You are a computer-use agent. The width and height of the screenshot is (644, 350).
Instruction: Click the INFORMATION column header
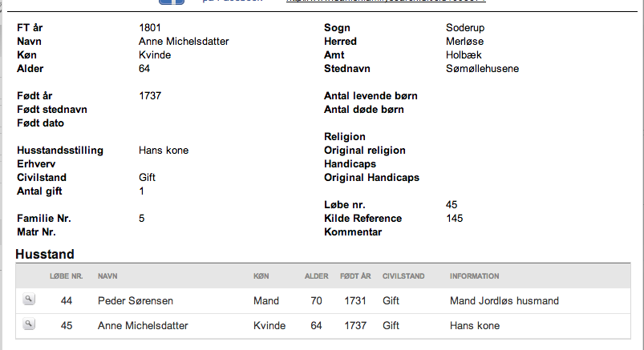click(x=474, y=276)
